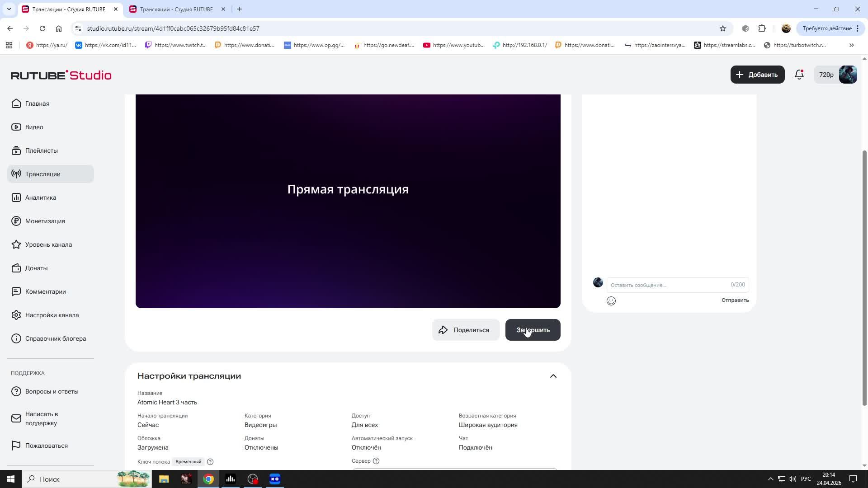Launch OBS Studio from the taskbar

click(252, 479)
